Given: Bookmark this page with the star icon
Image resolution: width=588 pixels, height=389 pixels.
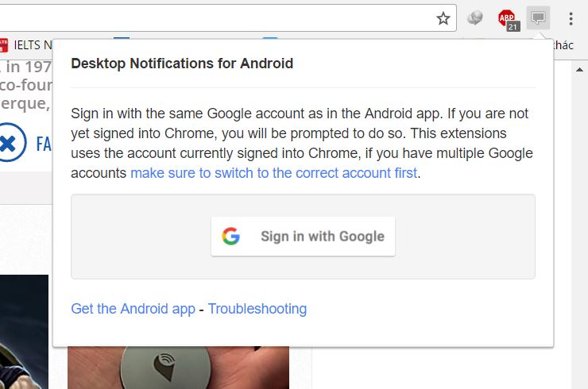Looking at the screenshot, I should pyautogui.click(x=443, y=17).
